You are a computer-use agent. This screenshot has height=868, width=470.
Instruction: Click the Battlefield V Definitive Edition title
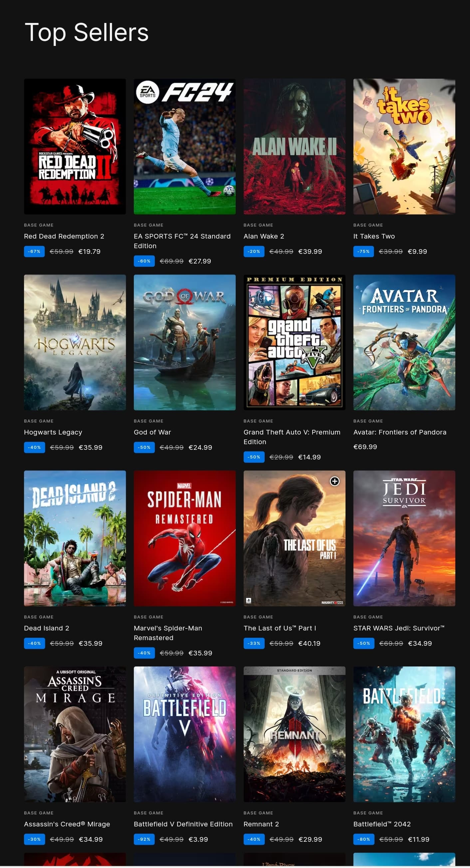click(183, 824)
